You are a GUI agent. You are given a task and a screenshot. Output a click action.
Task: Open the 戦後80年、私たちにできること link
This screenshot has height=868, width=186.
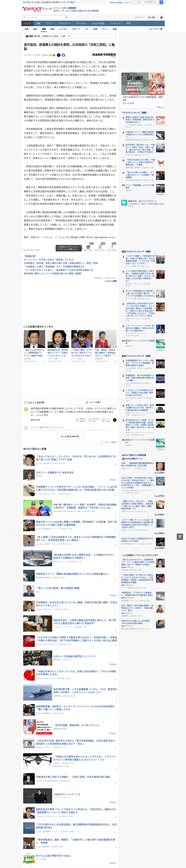tap(142, 201)
